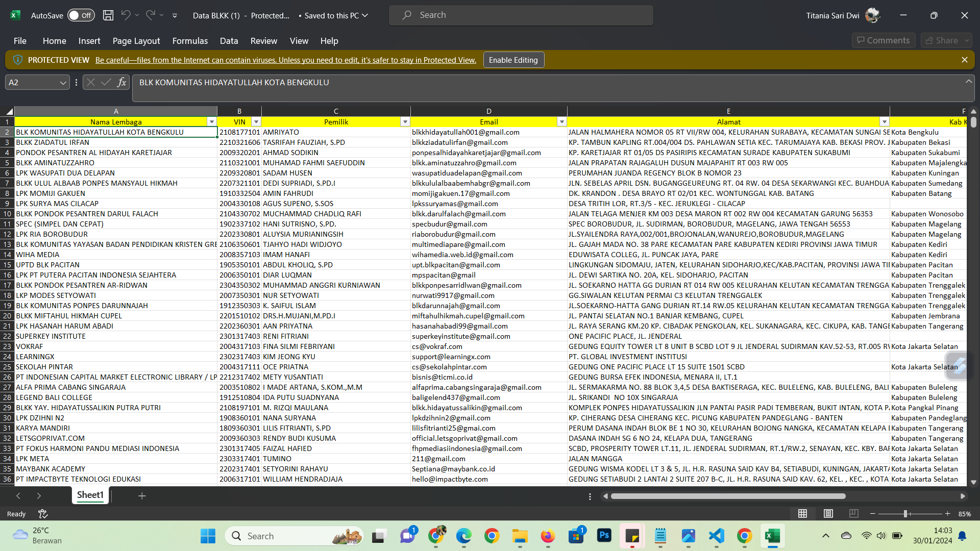
Task: Click the Insert Function fx icon
Action: click(x=121, y=82)
